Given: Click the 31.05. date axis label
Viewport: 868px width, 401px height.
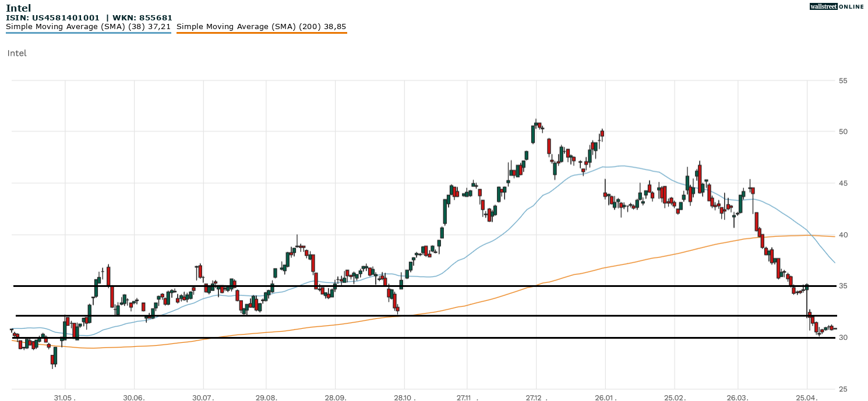Looking at the screenshot, I should coord(65,397).
